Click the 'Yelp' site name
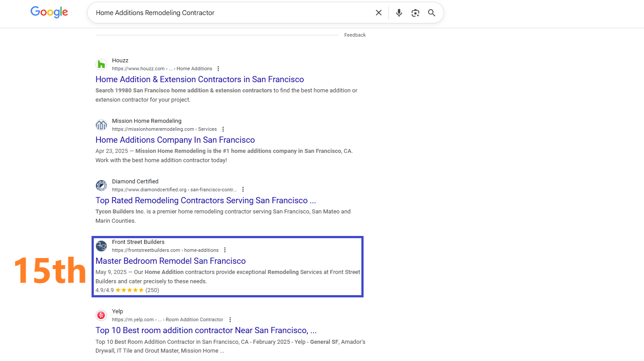This screenshot has width=644, height=361. point(117,312)
